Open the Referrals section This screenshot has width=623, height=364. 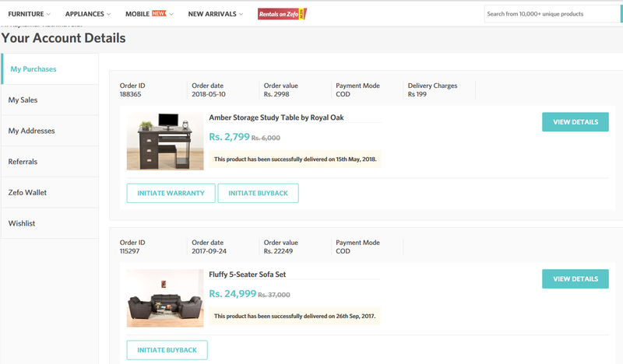point(50,162)
